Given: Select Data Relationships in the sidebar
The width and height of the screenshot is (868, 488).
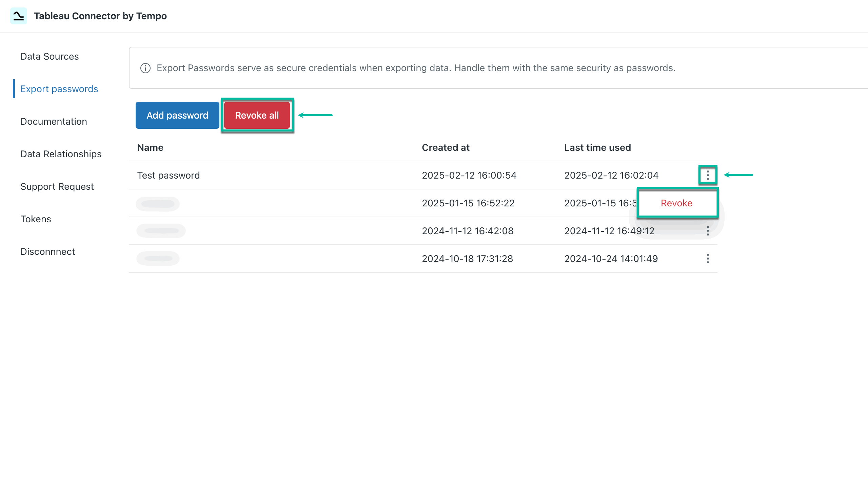Looking at the screenshot, I should 61,154.
